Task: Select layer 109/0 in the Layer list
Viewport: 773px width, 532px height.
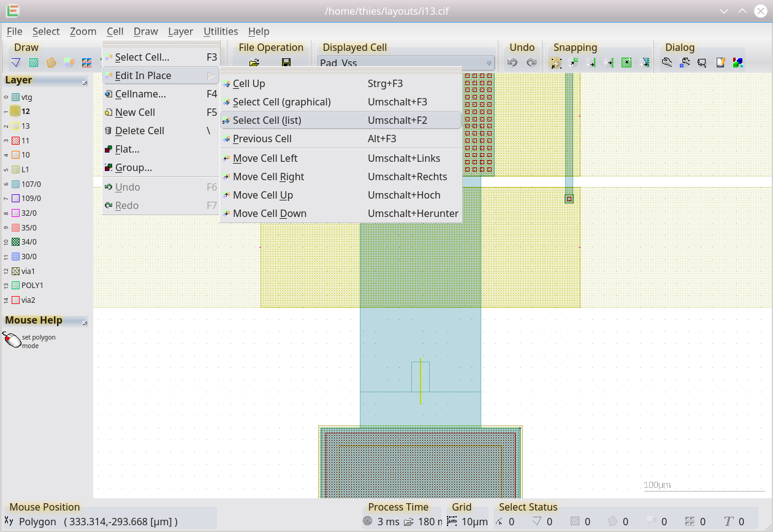Action: [31, 199]
